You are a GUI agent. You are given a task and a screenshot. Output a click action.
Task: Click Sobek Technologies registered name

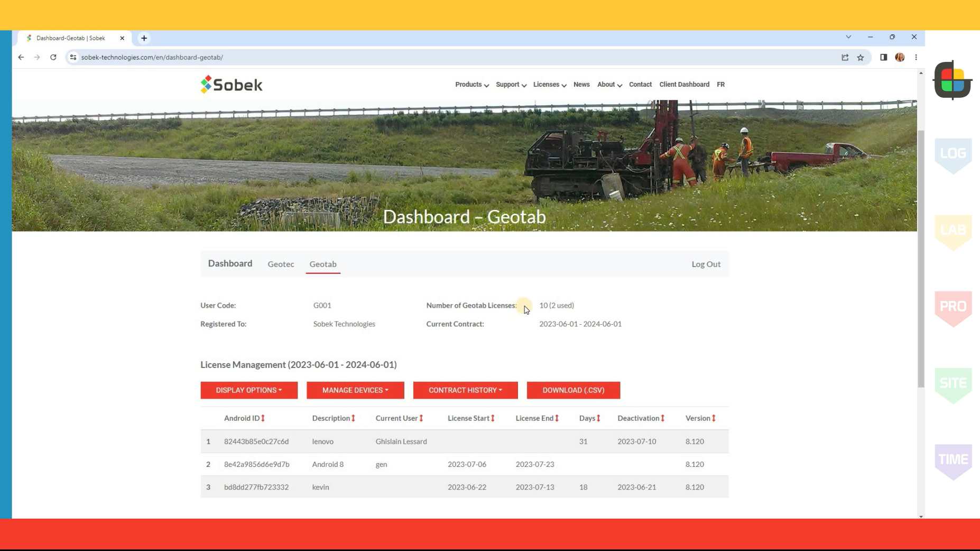click(344, 324)
